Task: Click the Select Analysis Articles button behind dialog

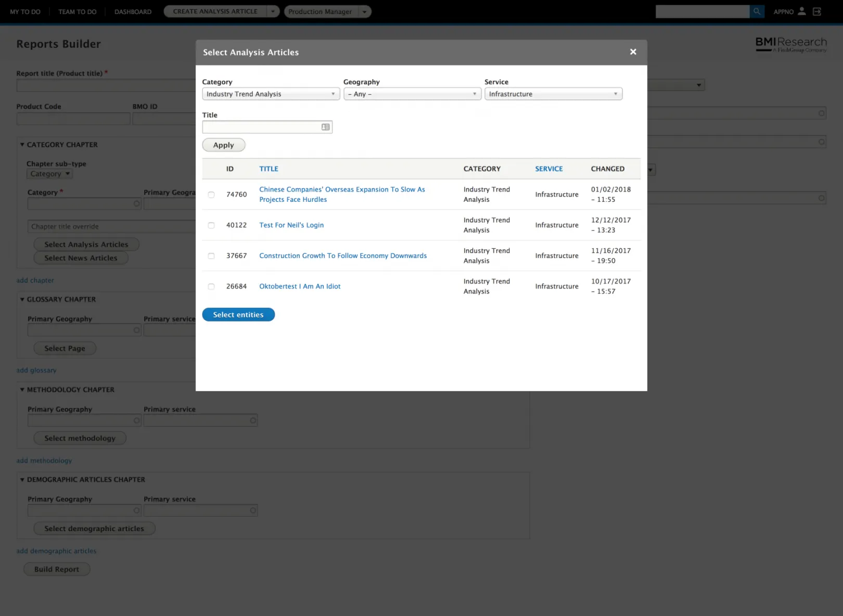Action: click(86, 245)
